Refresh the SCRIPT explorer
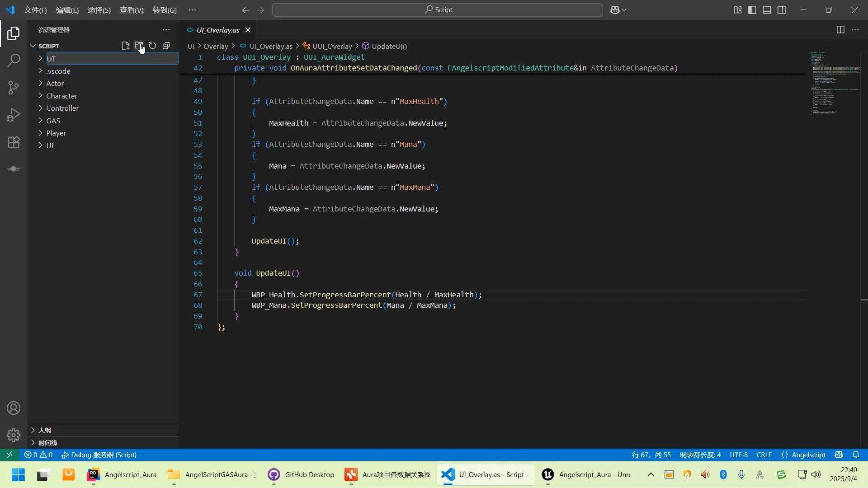The image size is (868, 488). 153,46
